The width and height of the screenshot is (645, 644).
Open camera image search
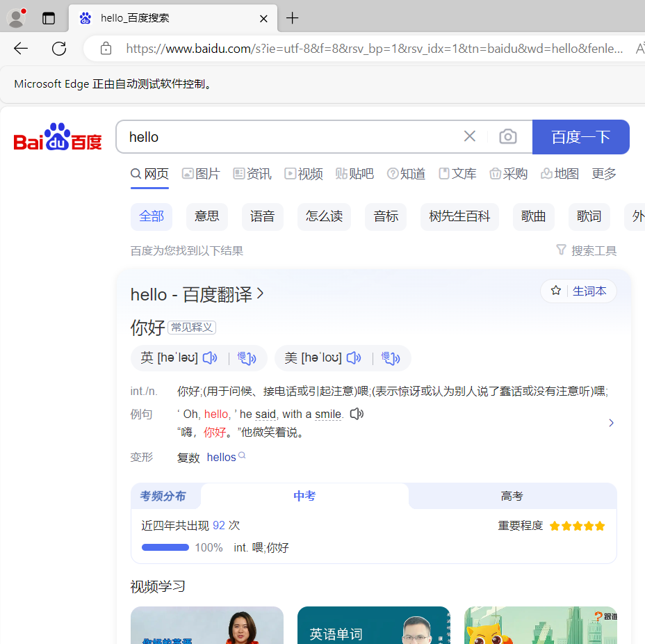[x=508, y=136]
